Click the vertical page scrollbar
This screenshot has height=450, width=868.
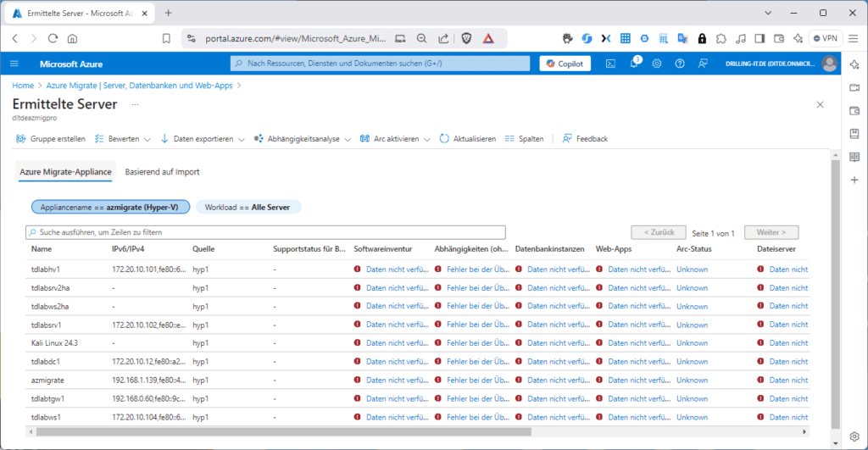click(x=835, y=293)
